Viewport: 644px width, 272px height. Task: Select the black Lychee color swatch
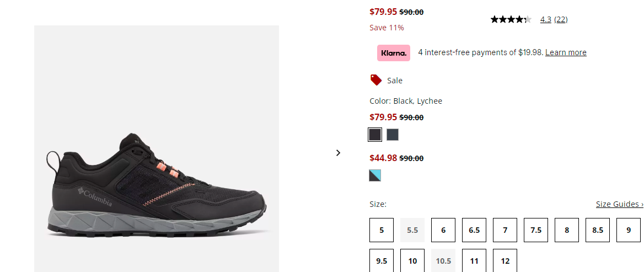pyautogui.click(x=374, y=135)
